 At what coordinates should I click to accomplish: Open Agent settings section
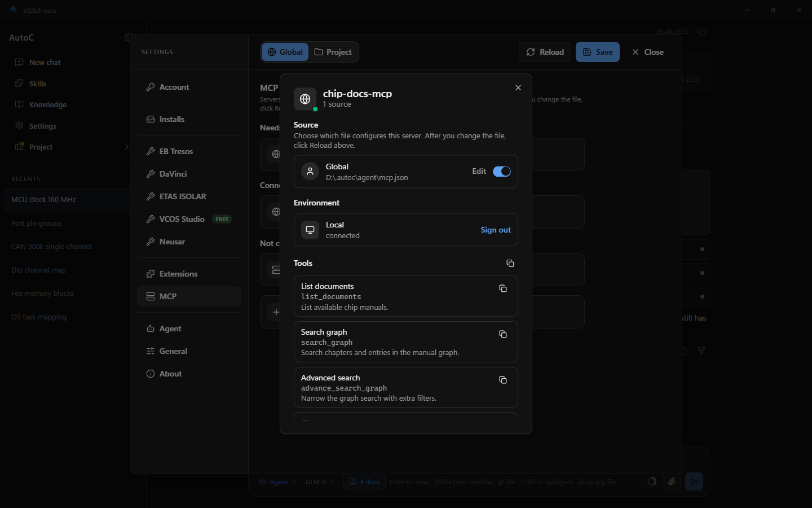189,329
